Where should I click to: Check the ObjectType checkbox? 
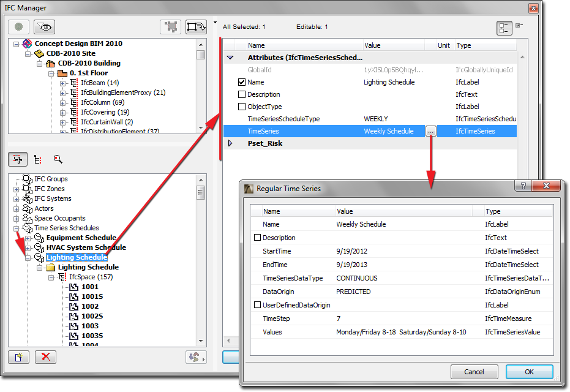click(x=242, y=107)
